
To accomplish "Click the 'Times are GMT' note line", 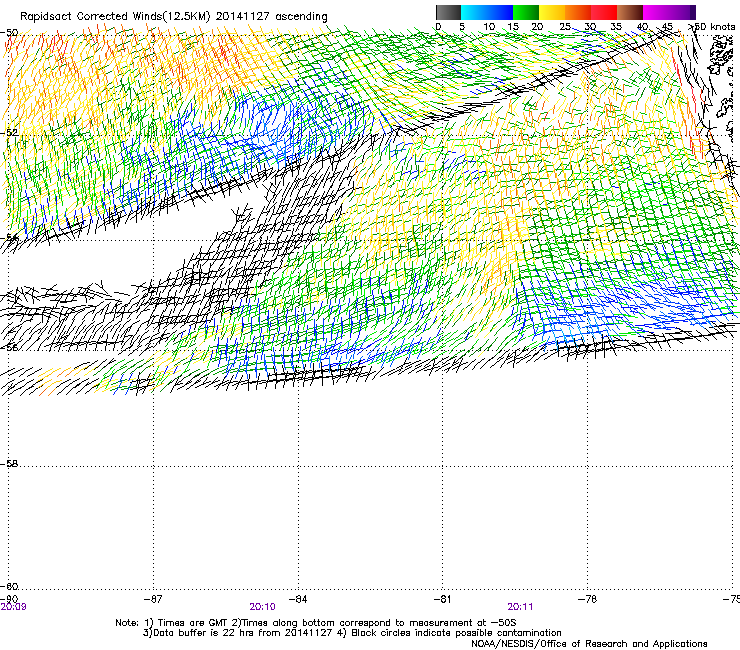I will coord(316,623).
